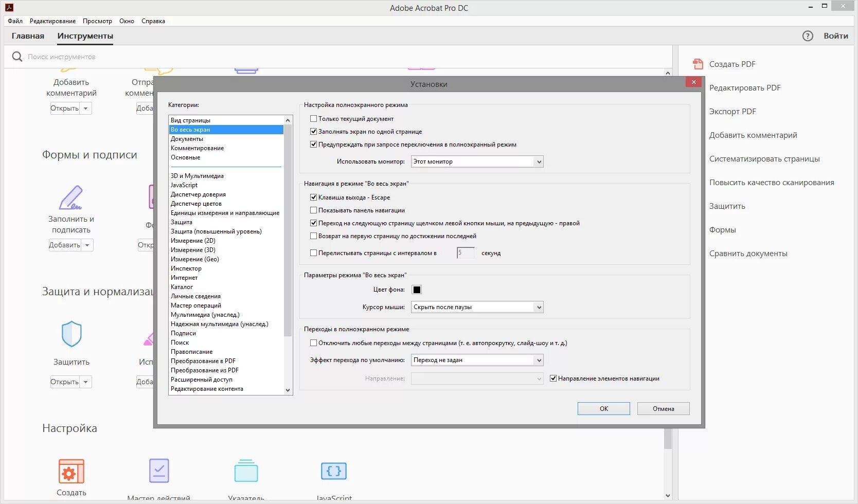Open the JavaScript tool icon
Viewport: 858px width, 504px height.
click(334, 471)
